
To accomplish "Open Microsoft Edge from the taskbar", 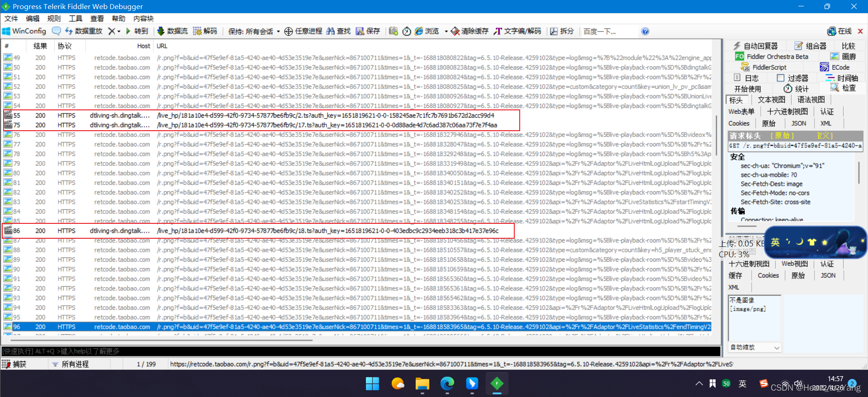I will pyautogui.click(x=447, y=384).
